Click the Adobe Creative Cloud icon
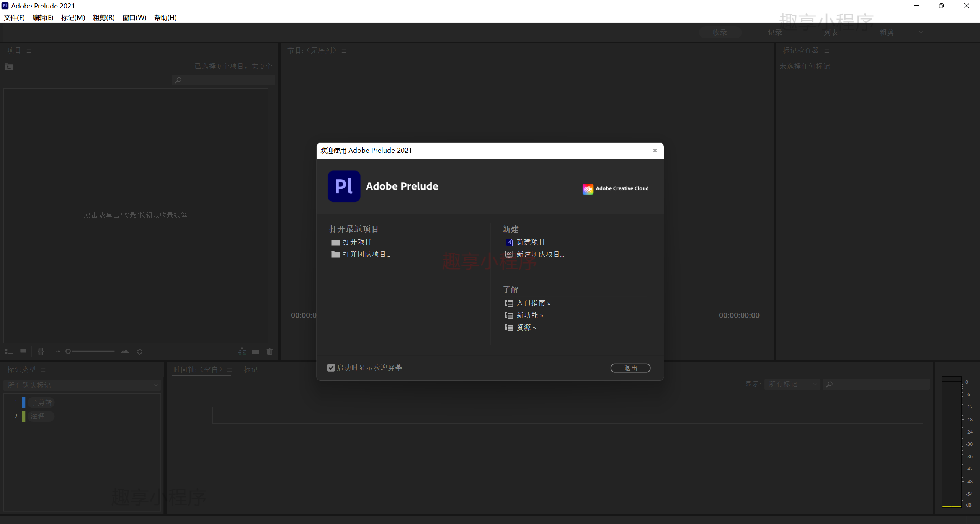The height and width of the screenshot is (524, 980). tap(588, 189)
